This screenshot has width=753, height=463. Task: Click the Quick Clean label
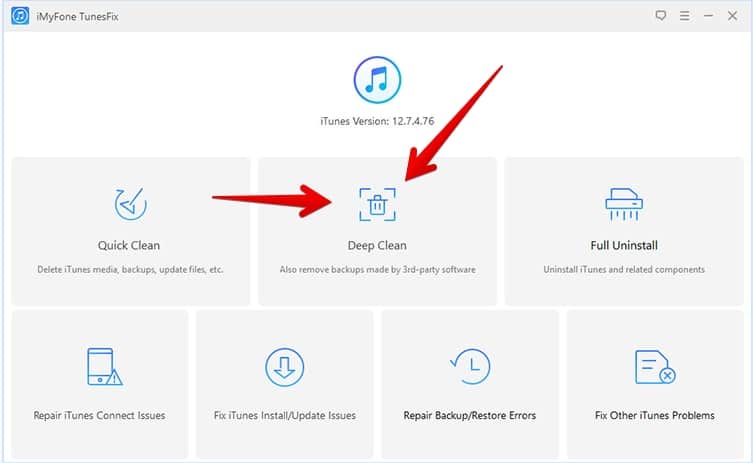click(x=129, y=245)
